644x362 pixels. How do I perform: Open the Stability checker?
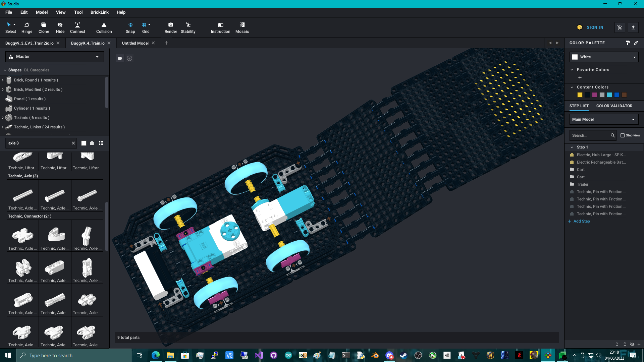(188, 27)
